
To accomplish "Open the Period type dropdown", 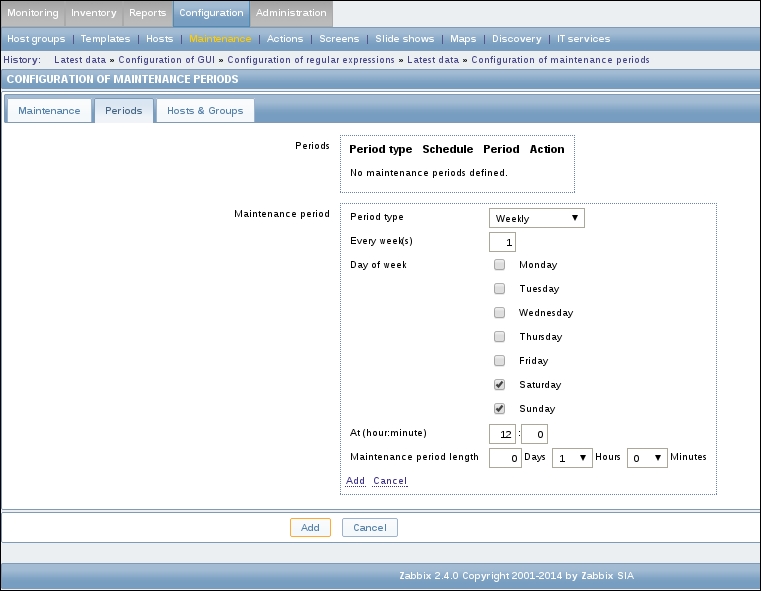I will (537, 218).
